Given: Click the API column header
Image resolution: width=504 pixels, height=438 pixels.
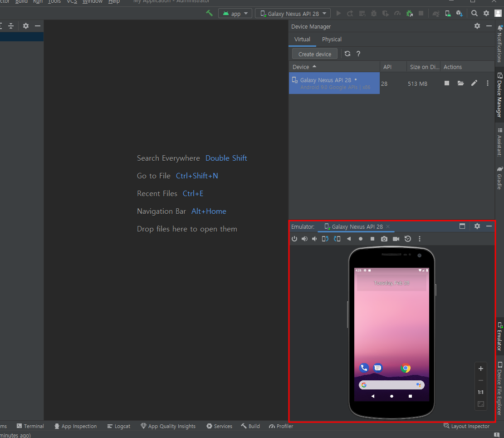Looking at the screenshot, I should (x=393, y=67).
